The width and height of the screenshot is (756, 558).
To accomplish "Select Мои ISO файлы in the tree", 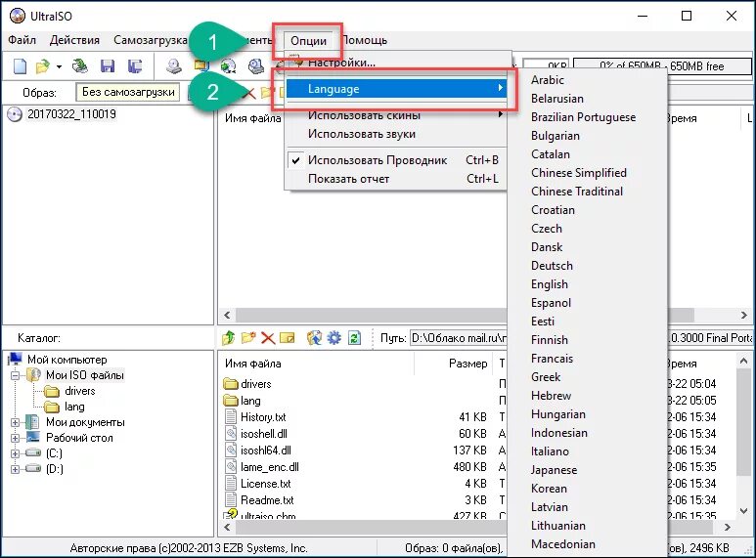I will [x=85, y=375].
